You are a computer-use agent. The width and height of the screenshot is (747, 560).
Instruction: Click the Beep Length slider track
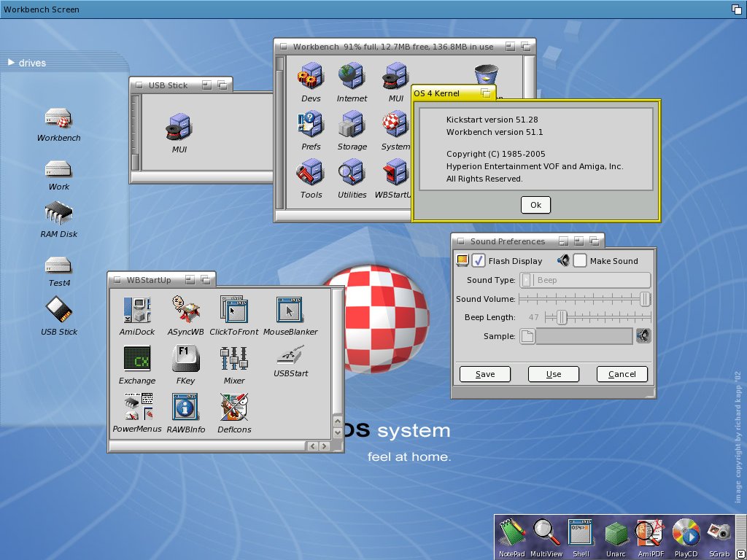pos(605,317)
